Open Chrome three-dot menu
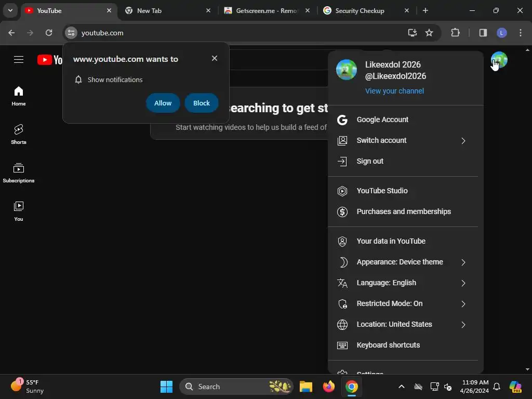This screenshot has width=532, height=399. point(521,33)
